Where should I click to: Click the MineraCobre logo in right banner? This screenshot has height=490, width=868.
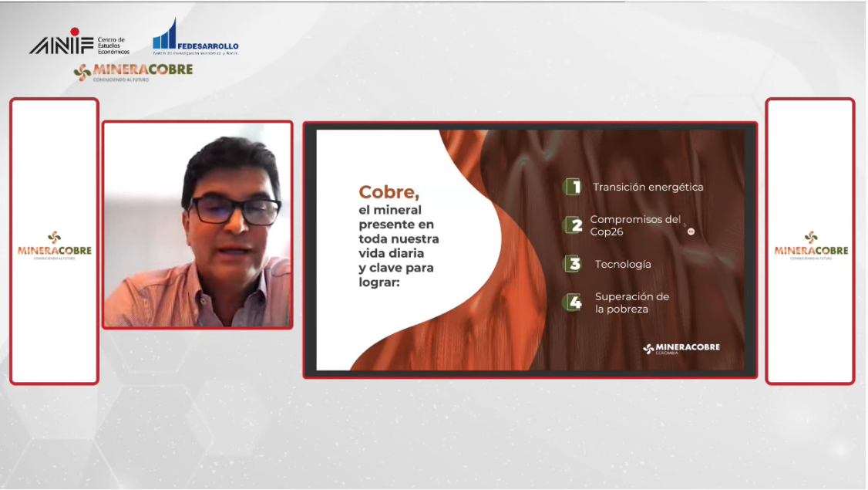point(811,245)
